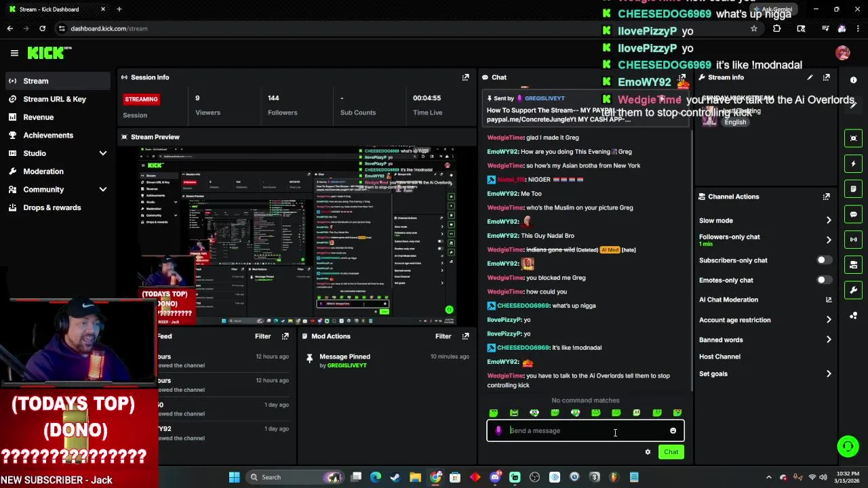The width and height of the screenshot is (868, 488).
Task: Open the Mod Actions Filter
Action: click(x=443, y=336)
